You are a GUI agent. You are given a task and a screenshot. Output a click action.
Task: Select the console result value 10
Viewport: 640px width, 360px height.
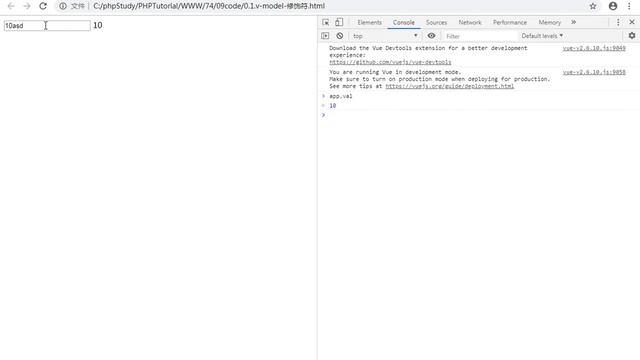tap(333, 106)
